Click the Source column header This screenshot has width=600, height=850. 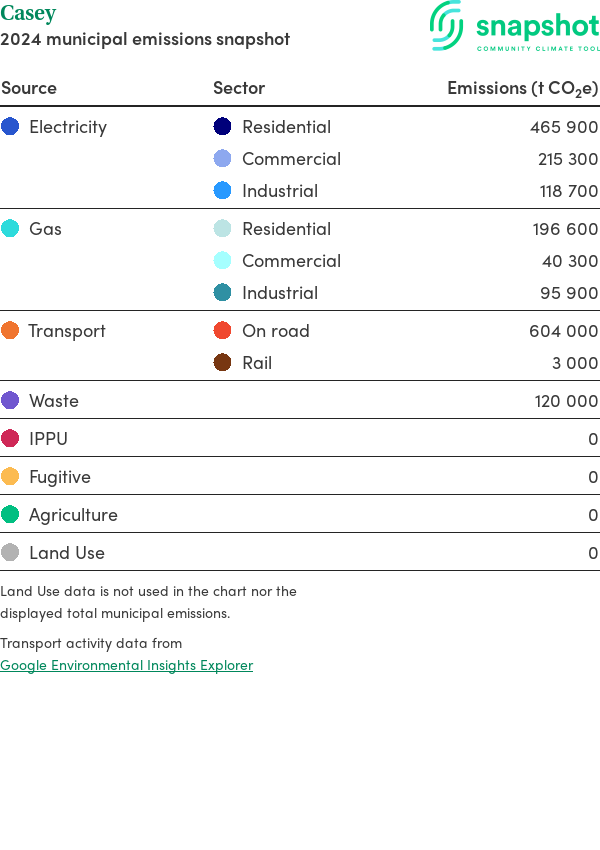(29, 88)
